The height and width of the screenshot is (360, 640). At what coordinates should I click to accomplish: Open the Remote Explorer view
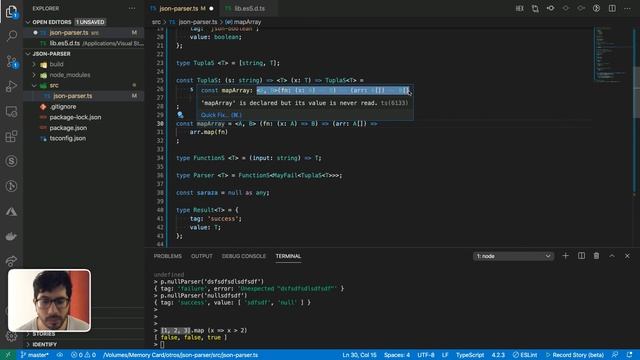pos(11,111)
